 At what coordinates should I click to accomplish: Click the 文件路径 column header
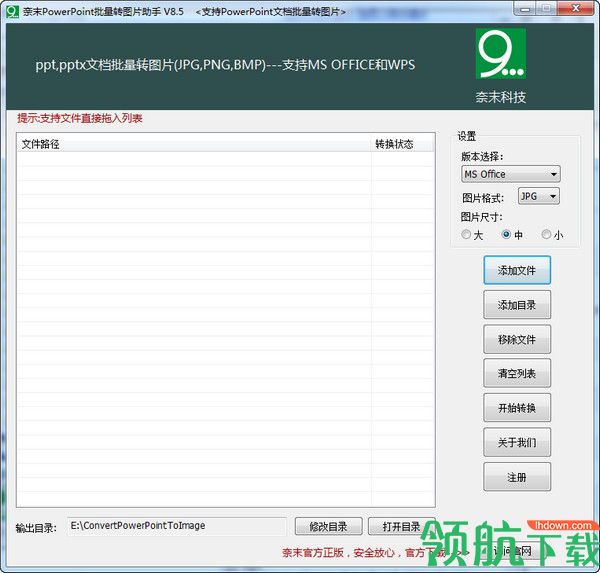pyautogui.click(x=194, y=144)
